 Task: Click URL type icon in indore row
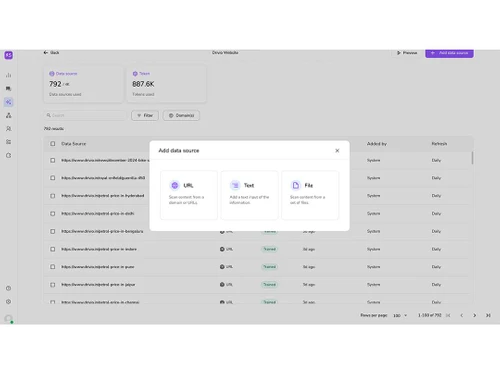(222, 249)
